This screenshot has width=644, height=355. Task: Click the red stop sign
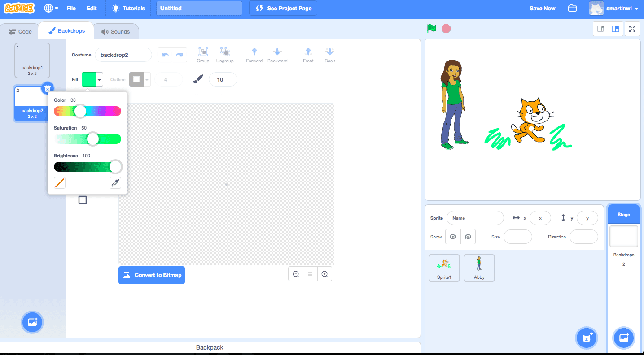pos(446,29)
